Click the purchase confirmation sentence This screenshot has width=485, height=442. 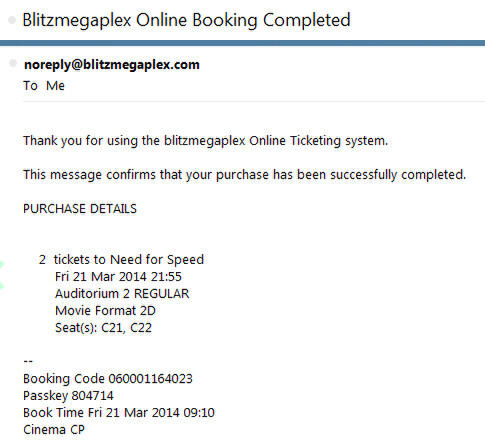pyautogui.click(x=244, y=175)
